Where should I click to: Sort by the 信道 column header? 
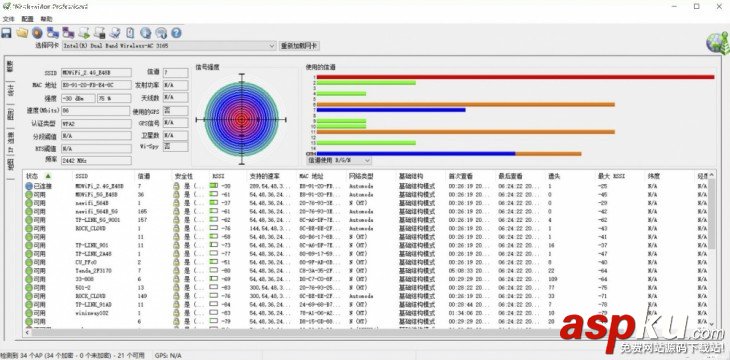coord(154,176)
